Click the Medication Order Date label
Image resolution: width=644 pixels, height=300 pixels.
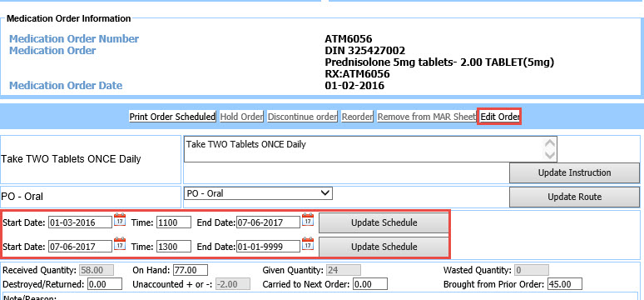[x=66, y=86]
